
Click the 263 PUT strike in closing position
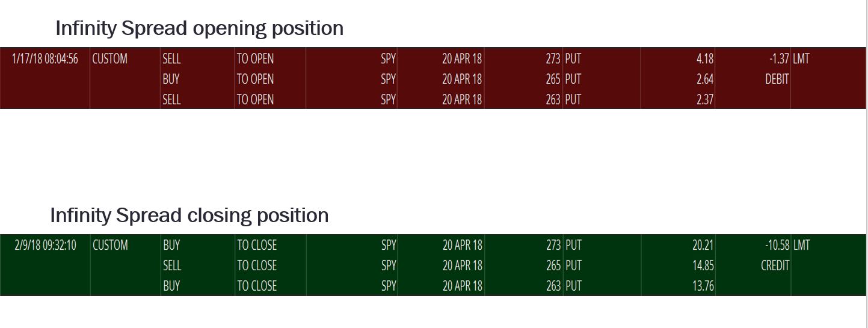pos(564,286)
